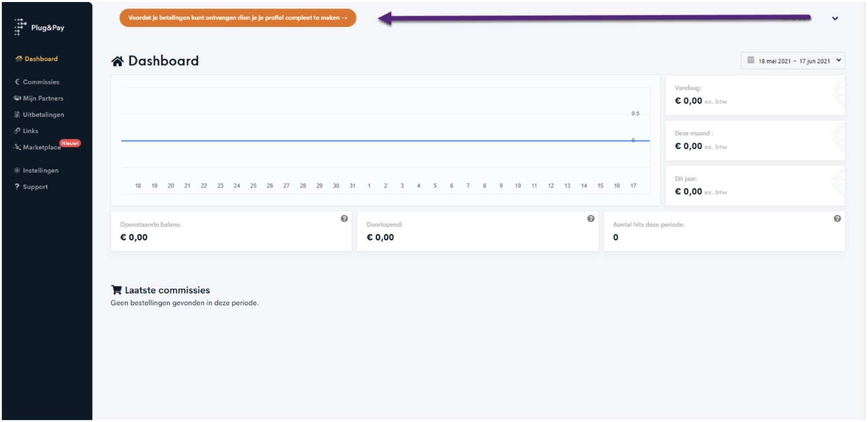Open the date range dropdown 18 mei 2021
This screenshot has height=422, width=868.
point(793,60)
